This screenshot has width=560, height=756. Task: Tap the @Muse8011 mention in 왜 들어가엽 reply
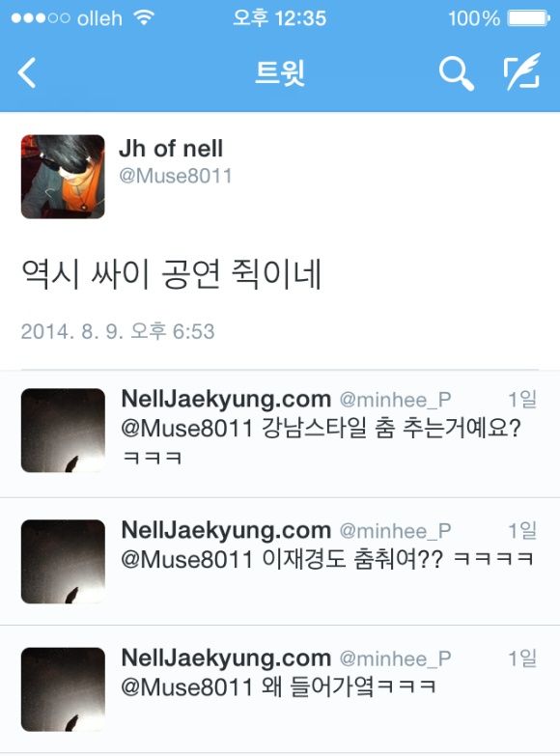pyautogui.click(x=186, y=686)
